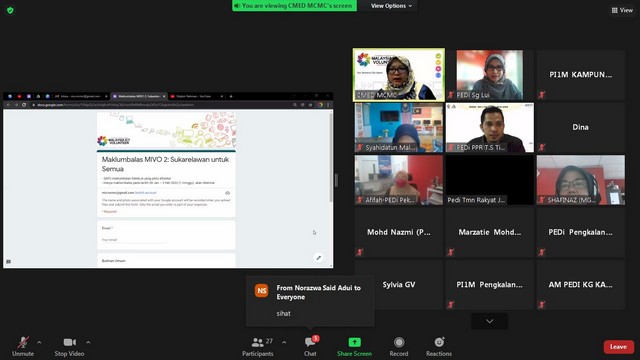Click the Participants people icon
The height and width of the screenshot is (360, 640).
(258, 342)
